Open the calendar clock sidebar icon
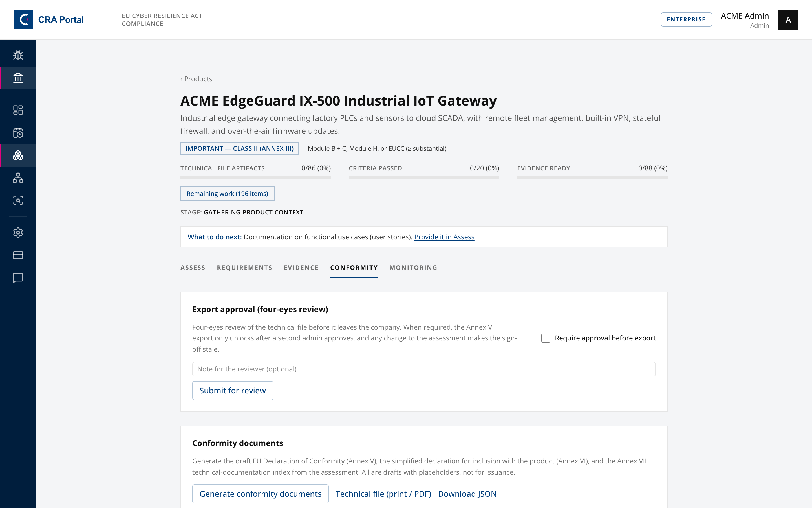 [18, 133]
